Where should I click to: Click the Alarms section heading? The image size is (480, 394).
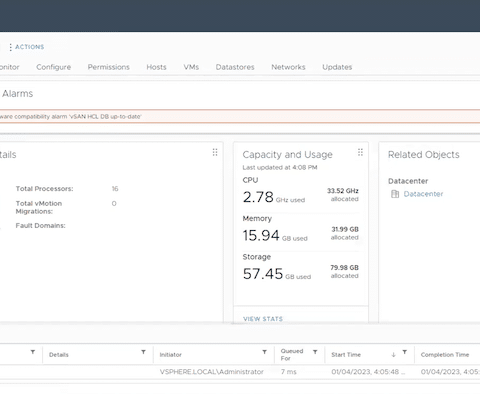[x=18, y=94]
